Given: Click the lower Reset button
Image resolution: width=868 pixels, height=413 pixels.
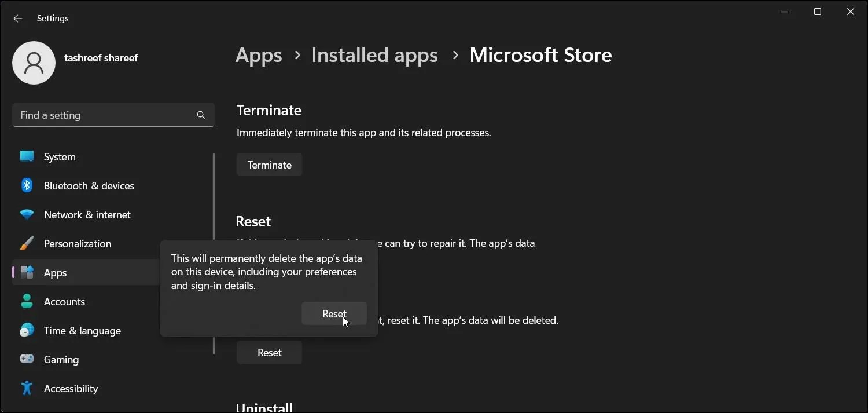Looking at the screenshot, I should coord(269,352).
